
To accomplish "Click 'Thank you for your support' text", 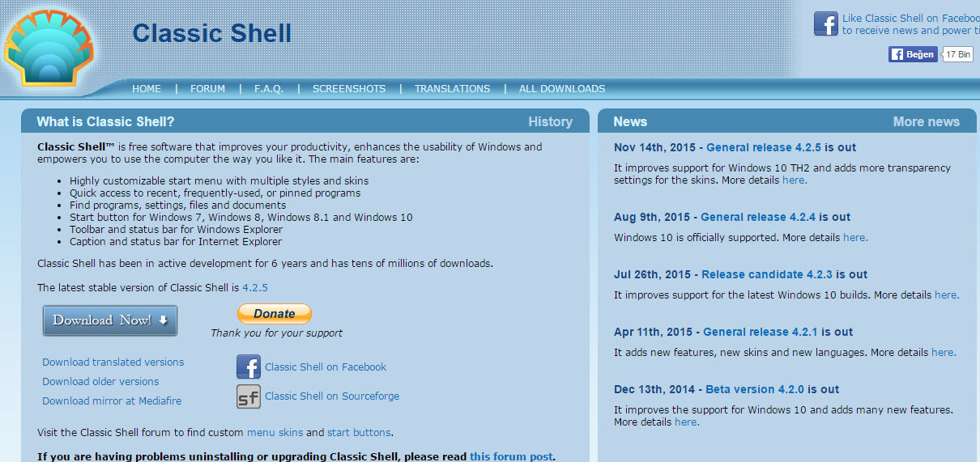I will click(276, 333).
